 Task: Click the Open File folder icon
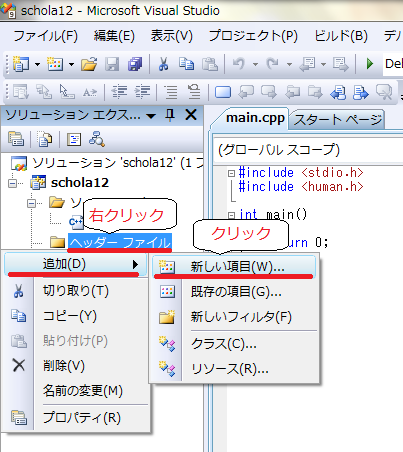89,64
